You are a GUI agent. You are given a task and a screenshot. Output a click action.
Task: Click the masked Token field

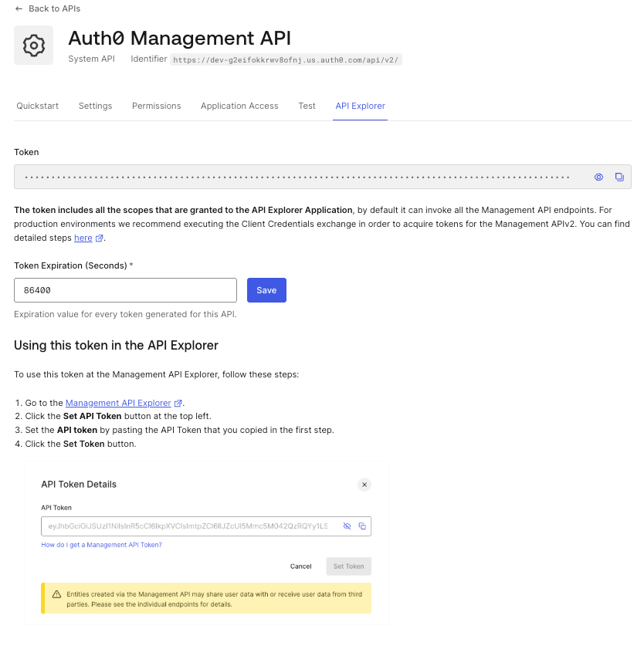pos(323,177)
